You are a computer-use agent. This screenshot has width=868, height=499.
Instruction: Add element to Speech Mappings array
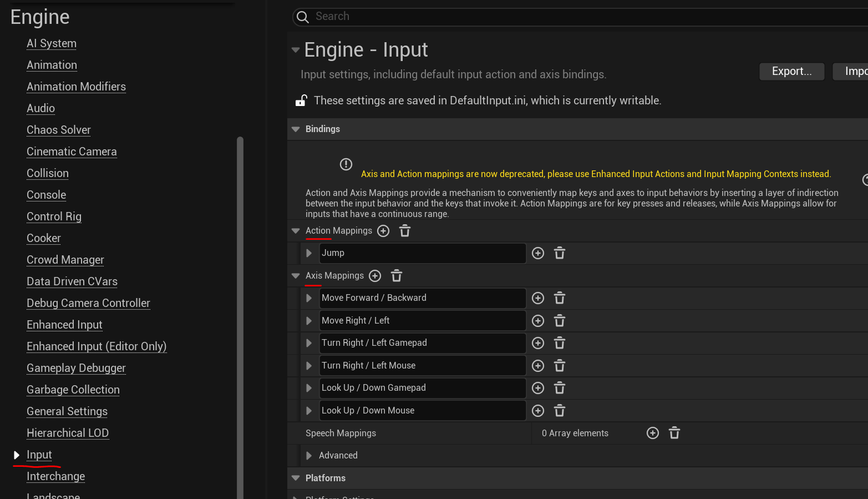pos(653,433)
